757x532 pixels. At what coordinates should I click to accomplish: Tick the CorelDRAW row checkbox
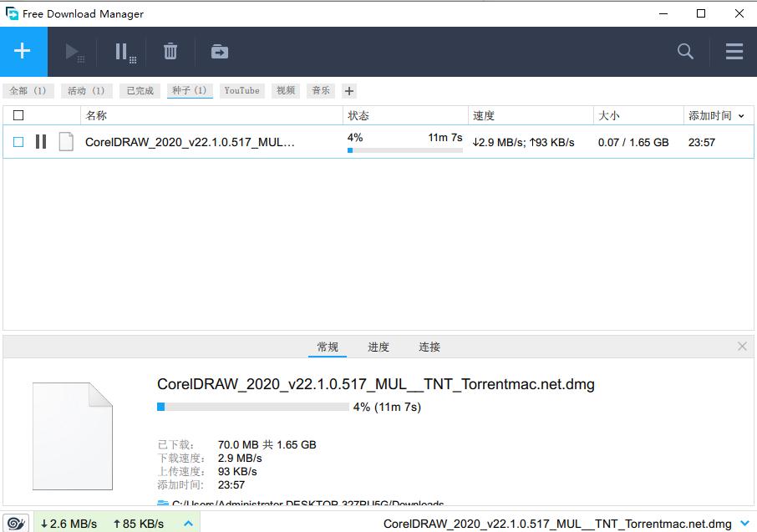coord(18,142)
